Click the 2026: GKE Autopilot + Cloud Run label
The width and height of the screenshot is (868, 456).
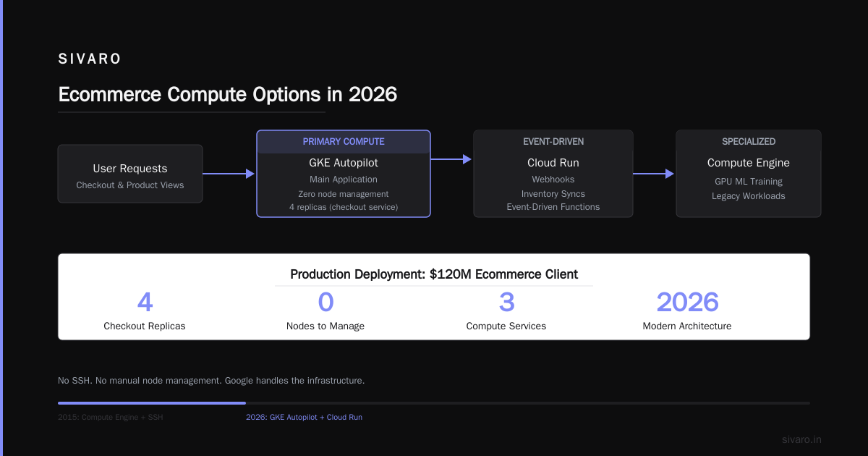pyautogui.click(x=304, y=418)
